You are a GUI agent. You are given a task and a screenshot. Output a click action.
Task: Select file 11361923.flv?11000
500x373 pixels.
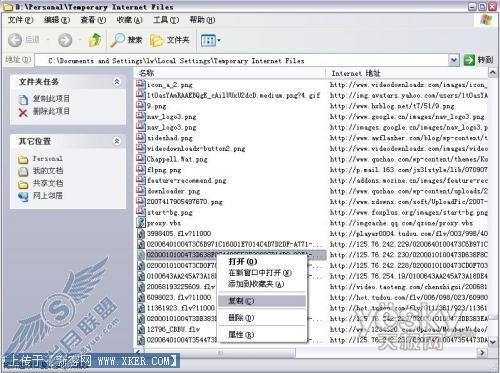tap(181, 308)
